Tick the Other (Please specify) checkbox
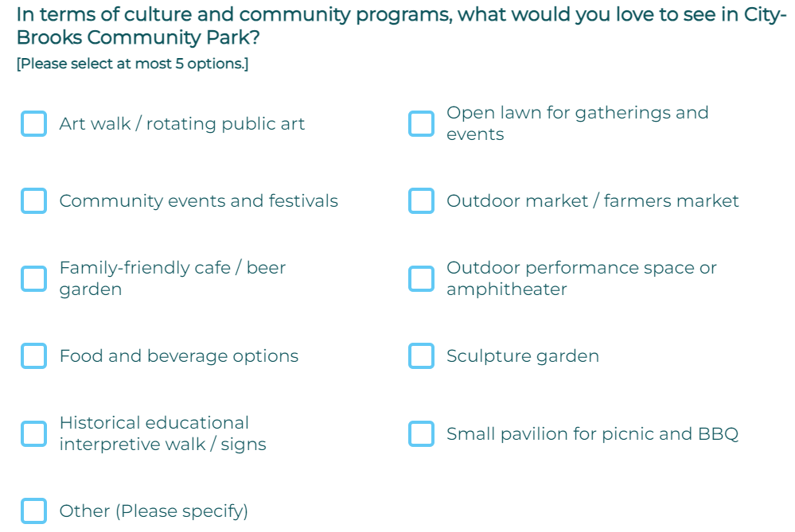Image resolution: width=795 pixels, height=532 pixels. coord(33,511)
